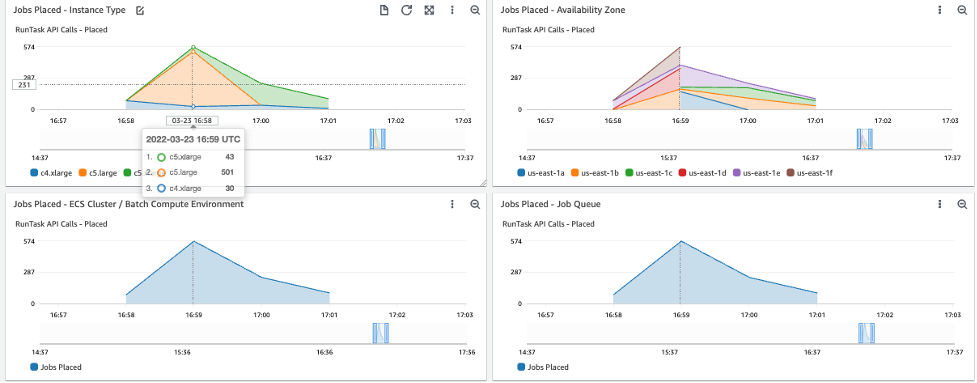Click the Instance Type mini-timeline range selector
Image resolution: width=977 pixels, height=383 pixels.
[378, 139]
